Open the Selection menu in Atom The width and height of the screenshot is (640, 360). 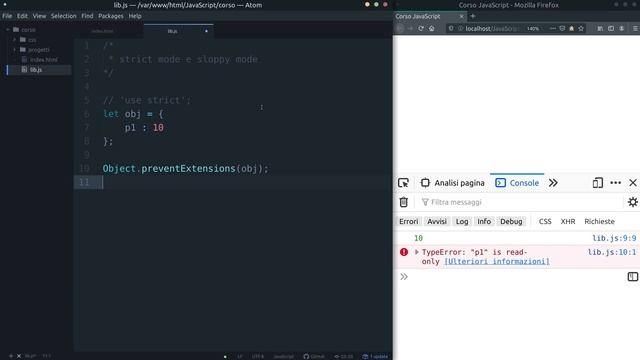click(x=63, y=16)
